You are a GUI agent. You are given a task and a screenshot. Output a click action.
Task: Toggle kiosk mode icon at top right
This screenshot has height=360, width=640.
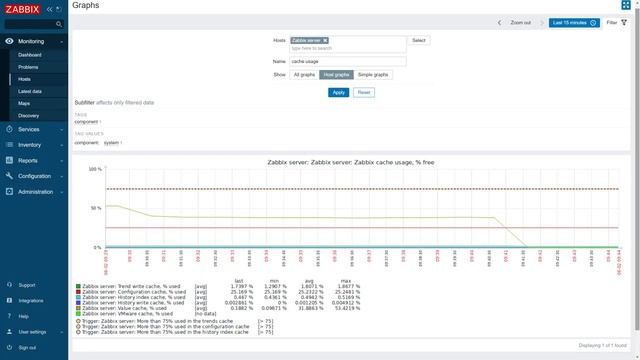click(x=626, y=5)
